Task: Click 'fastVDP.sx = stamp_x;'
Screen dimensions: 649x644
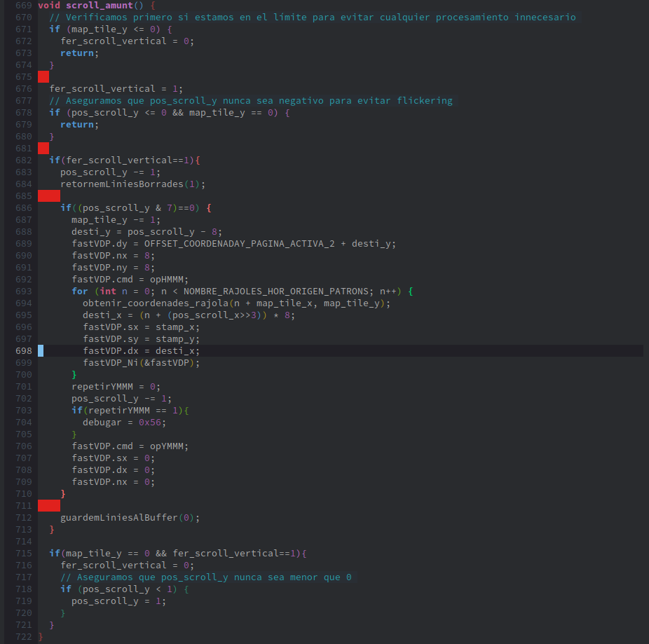Action: pyautogui.click(x=141, y=327)
